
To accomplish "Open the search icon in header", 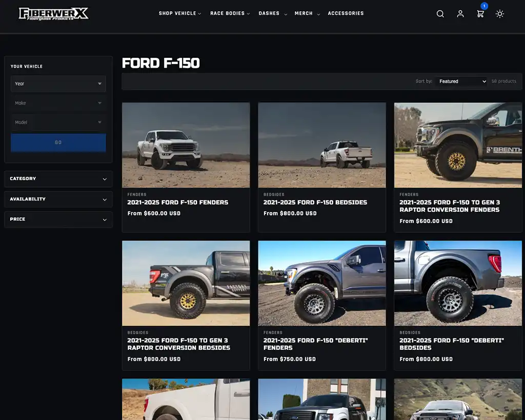I will (440, 14).
